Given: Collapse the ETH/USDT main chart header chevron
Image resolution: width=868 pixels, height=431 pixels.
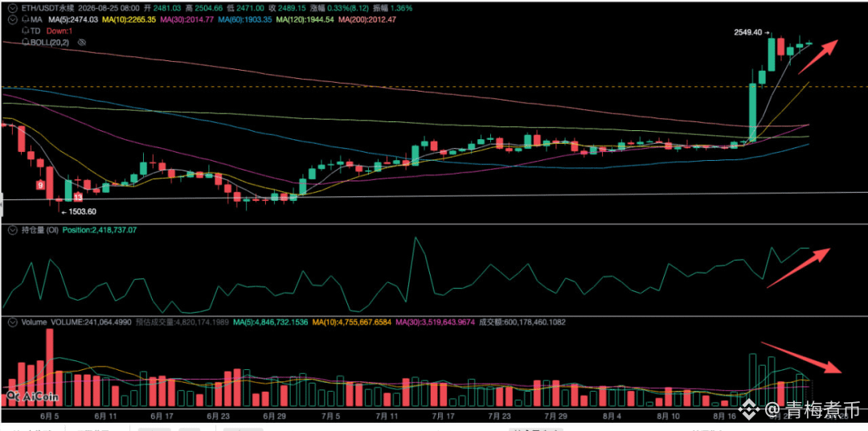Looking at the screenshot, I should point(11,8).
